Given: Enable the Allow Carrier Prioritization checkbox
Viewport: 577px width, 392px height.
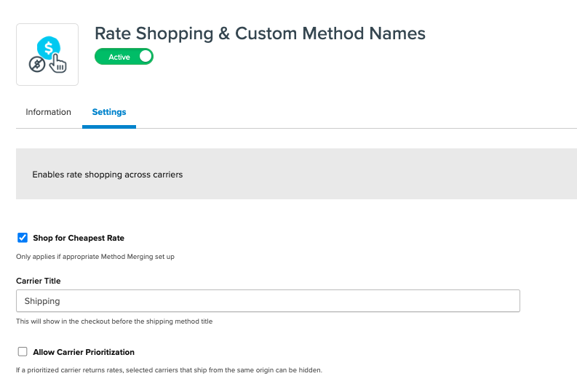Looking at the screenshot, I should pyautogui.click(x=23, y=352).
